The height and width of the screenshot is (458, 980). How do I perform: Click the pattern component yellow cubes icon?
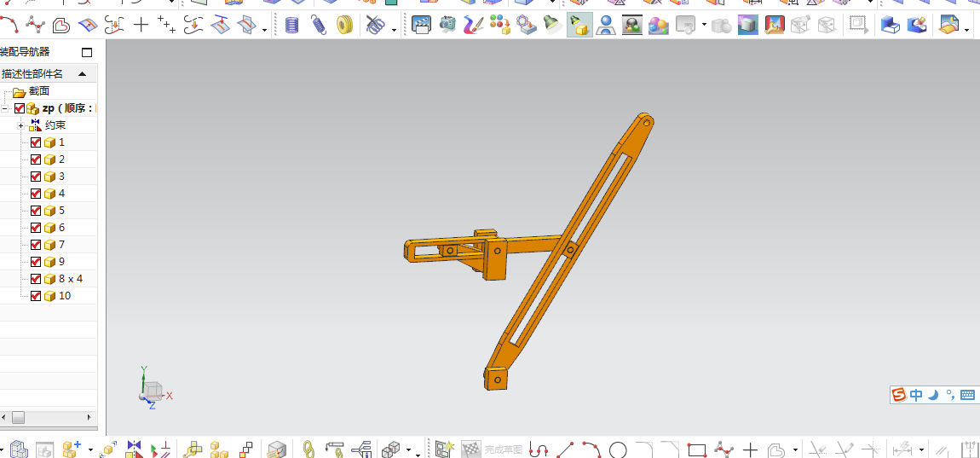coord(219,449)
